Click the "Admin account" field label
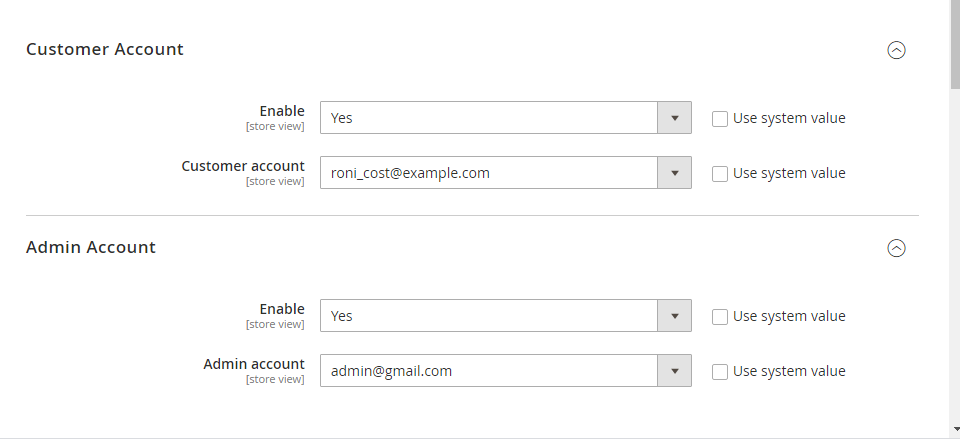The height and width of the screenshot is (443, 960). 254,364
